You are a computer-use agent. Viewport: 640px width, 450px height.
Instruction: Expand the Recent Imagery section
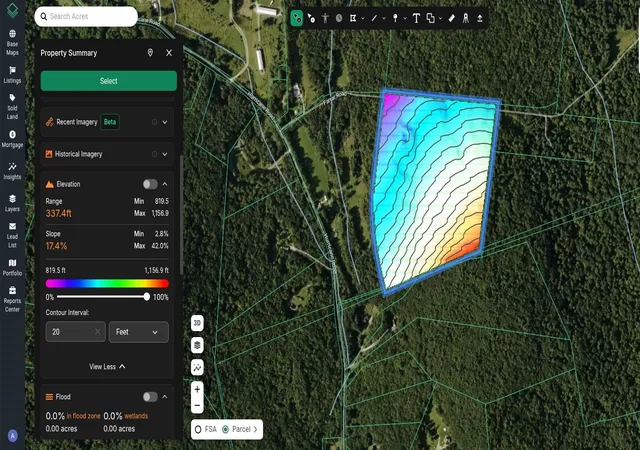pos(165,122)
